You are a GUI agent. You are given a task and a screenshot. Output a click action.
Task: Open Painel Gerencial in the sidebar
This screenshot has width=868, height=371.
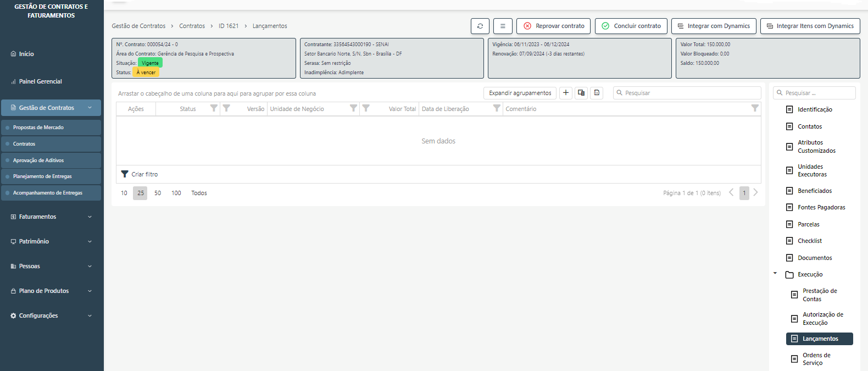coord(40,81)
